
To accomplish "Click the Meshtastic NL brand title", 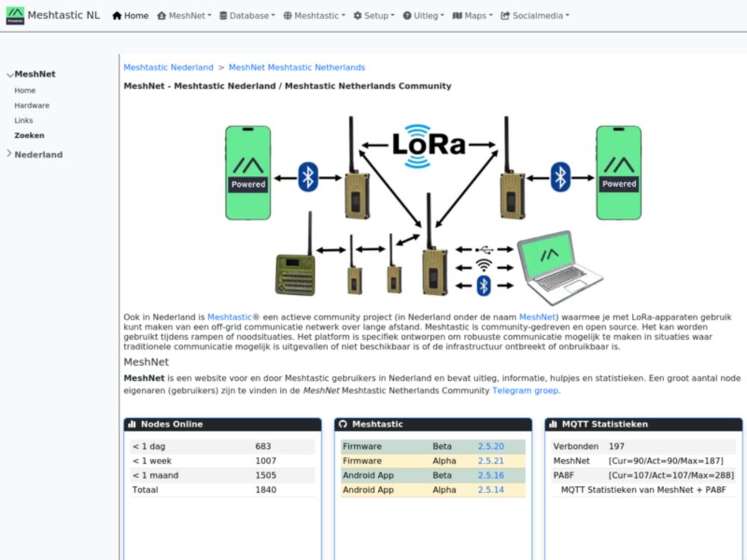I will pos(63,15).
